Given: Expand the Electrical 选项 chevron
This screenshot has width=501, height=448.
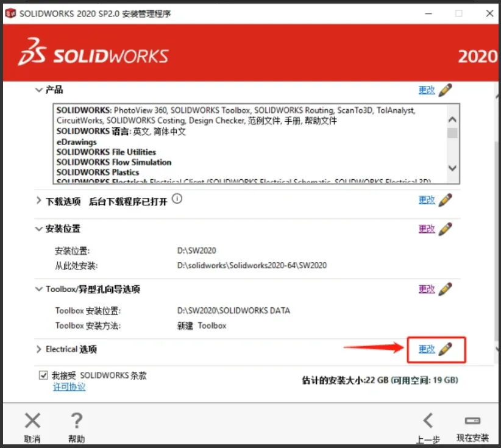Looking at the screenshot, I should pyautogui.click(x=38, y=349).
